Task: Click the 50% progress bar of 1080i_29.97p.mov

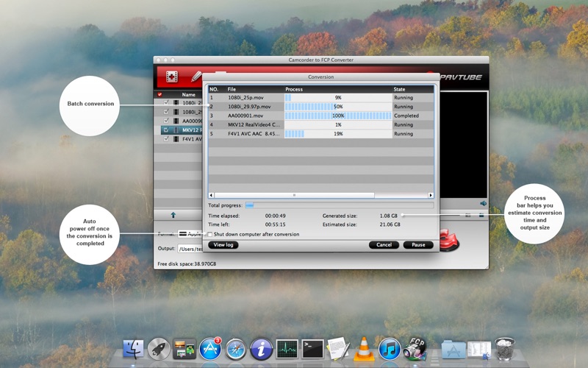Action: click(338, 107)
